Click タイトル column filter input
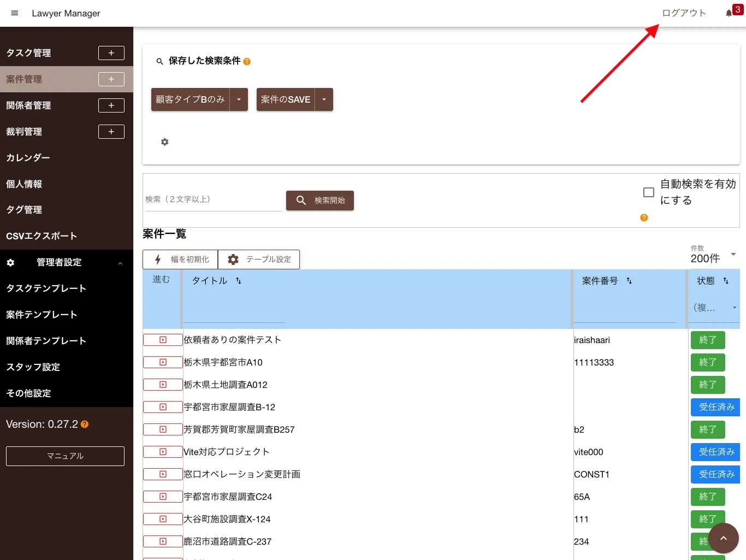 [234, 315]
